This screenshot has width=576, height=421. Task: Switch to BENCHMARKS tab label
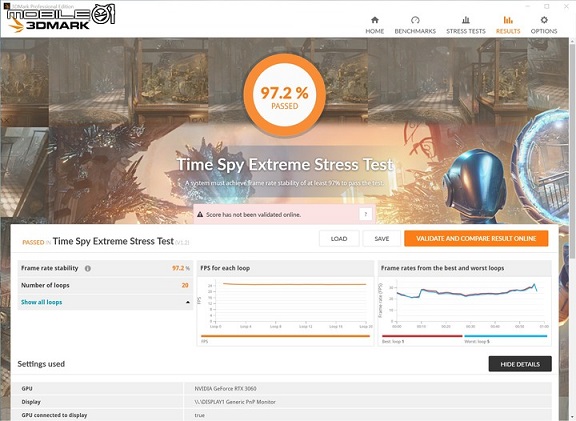click(415, 31)
